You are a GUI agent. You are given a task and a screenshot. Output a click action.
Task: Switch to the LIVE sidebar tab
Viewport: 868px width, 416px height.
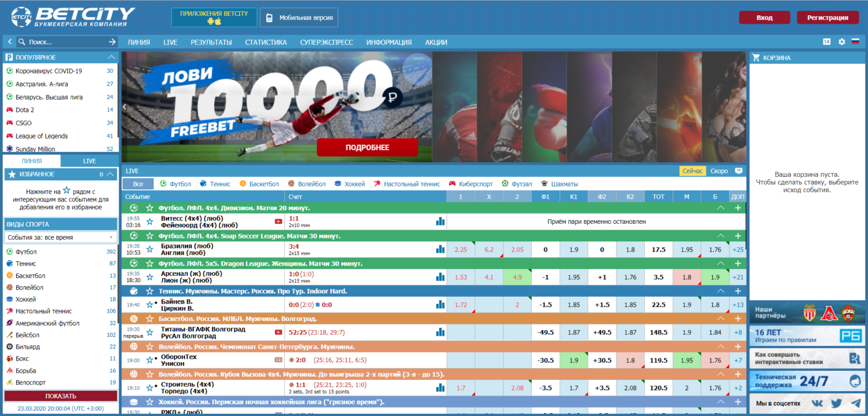[90, 161]
